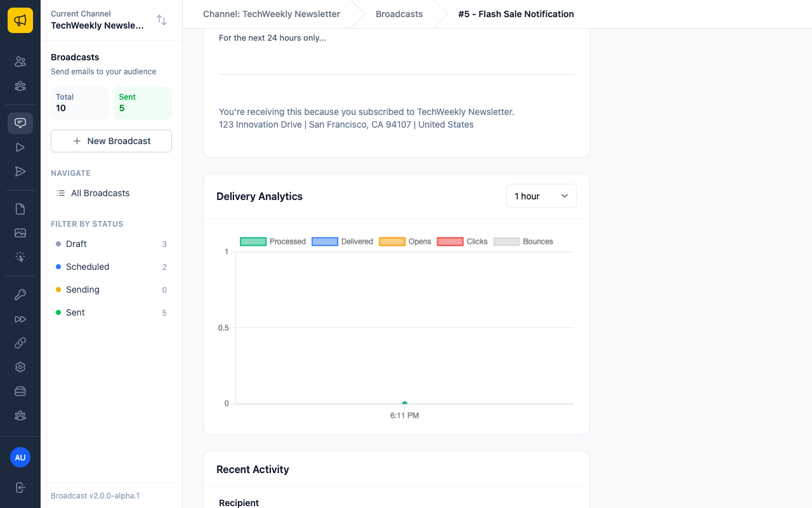Open the email servers stack sidebar icon

pos(20,391)
